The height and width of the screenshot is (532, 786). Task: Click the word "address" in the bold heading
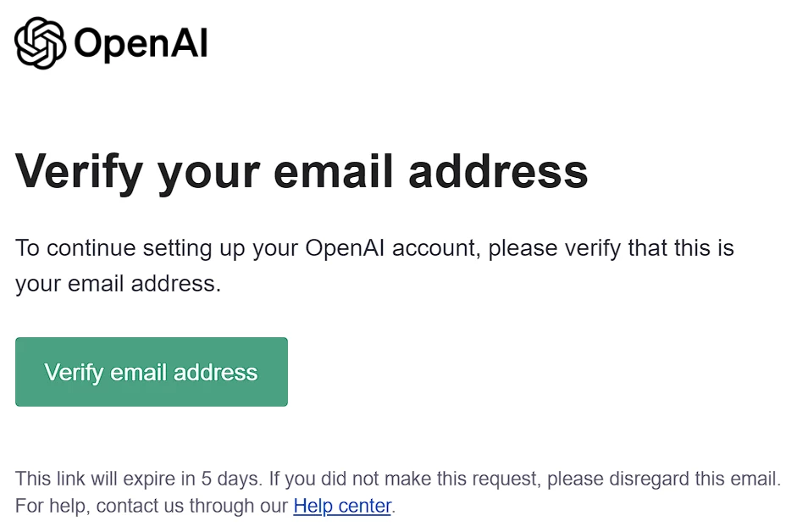pyautogui.click(x=498, y=171)
